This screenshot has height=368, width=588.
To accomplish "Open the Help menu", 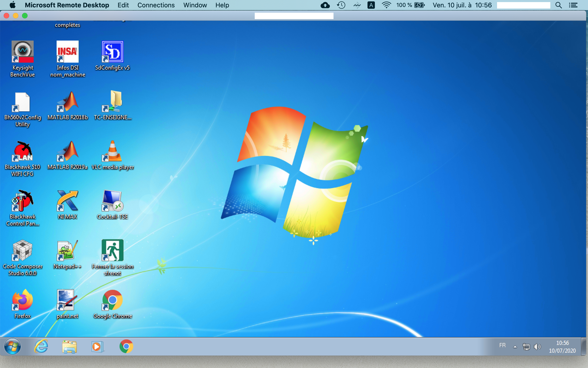I will 222,5.
